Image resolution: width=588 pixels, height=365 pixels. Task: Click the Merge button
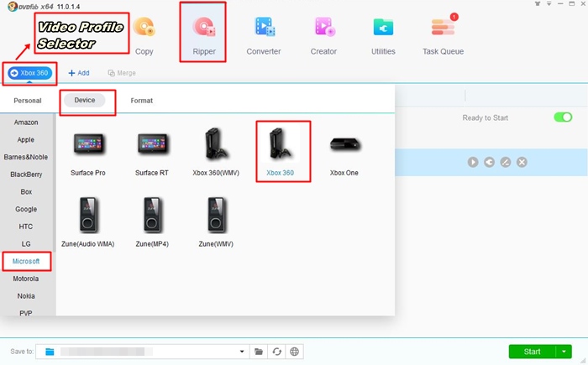pyautogui.click(x=122, y=73)
